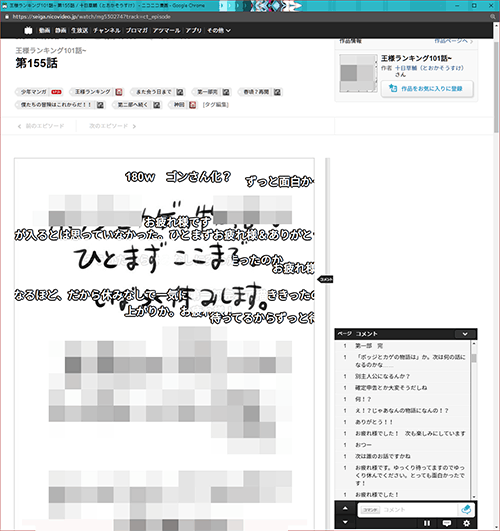
Task: Open dictionary icon beside 第二部へ続く tag
Action: coord(157,105)
